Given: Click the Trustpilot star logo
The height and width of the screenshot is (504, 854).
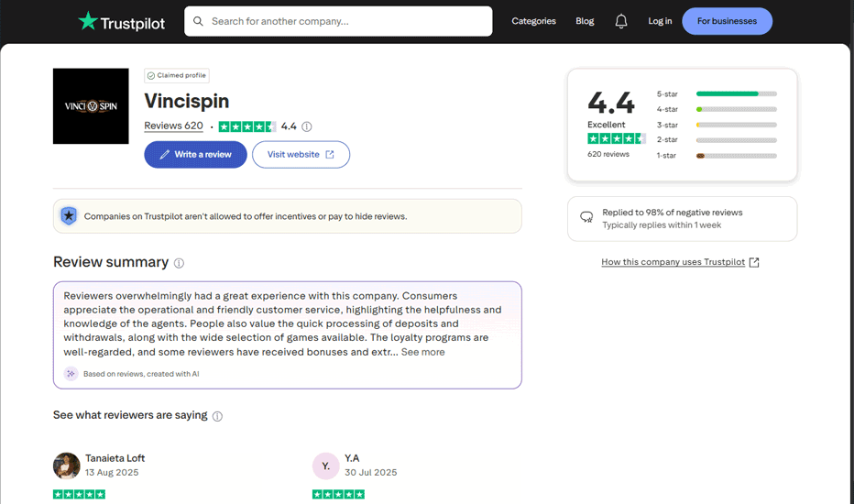Looking at the screenshot, I should point(88,21).
